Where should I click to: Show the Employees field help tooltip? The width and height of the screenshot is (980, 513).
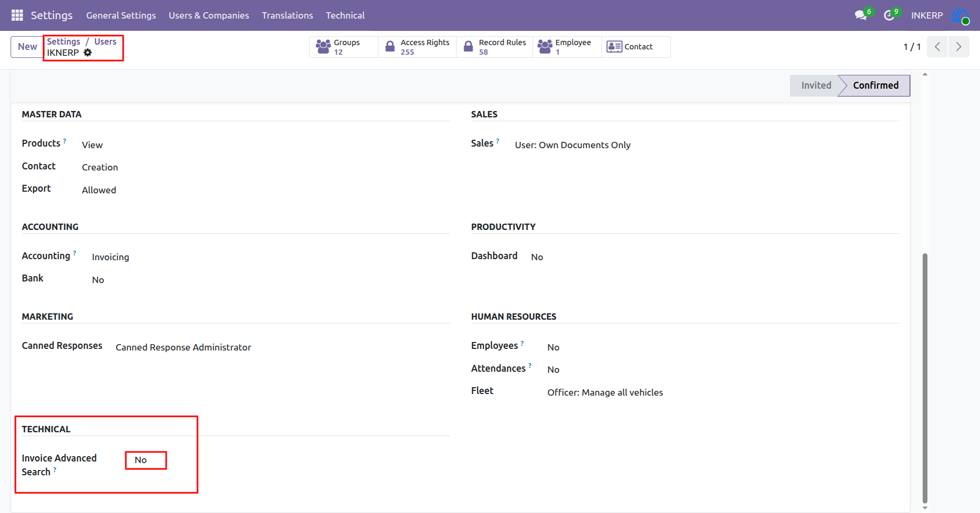522,343
